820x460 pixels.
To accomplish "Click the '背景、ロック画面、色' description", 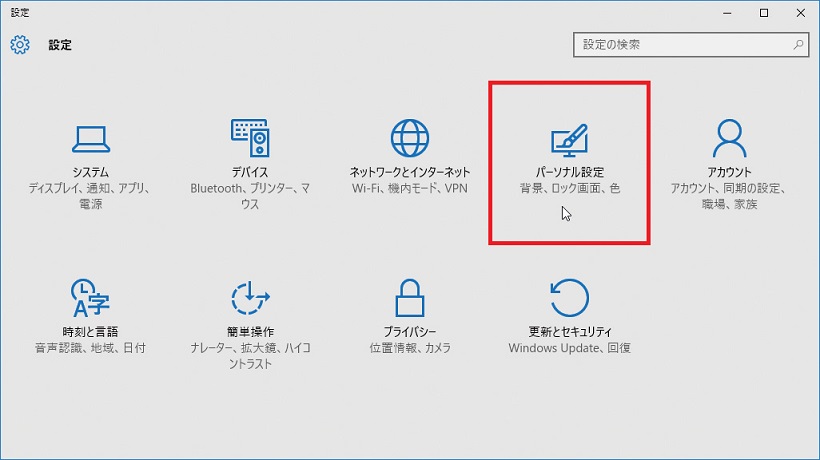I will click(x=570, y=188).
